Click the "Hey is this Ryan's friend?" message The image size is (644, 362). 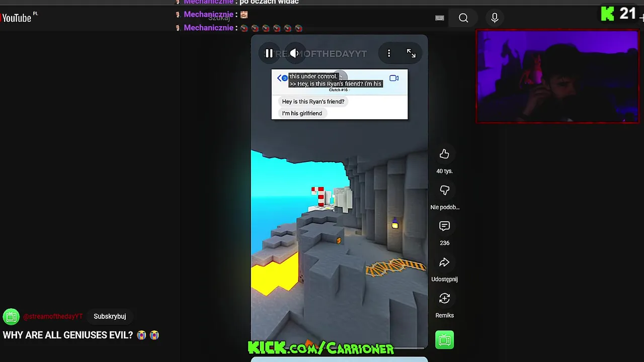click(x=313, y=102)
